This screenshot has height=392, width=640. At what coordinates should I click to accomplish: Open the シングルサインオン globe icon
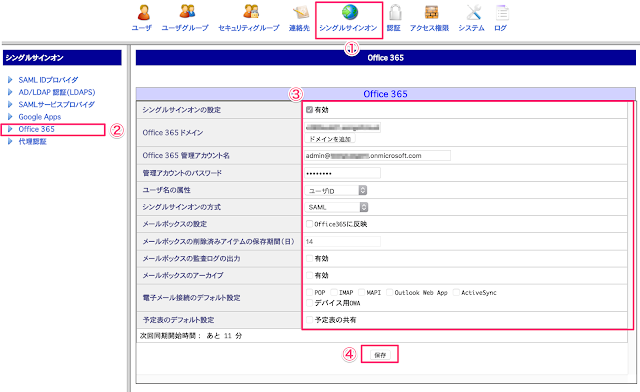pyautogui.click(x=350, y=12)
